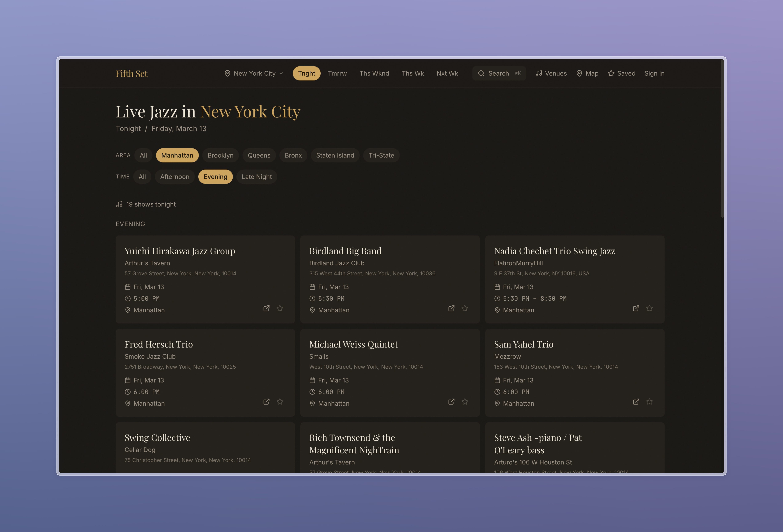Save Yuichi Hirakawa Jazz Group with star
The width and height of the screenshot is (783, 532).
[x=280, y=308]
